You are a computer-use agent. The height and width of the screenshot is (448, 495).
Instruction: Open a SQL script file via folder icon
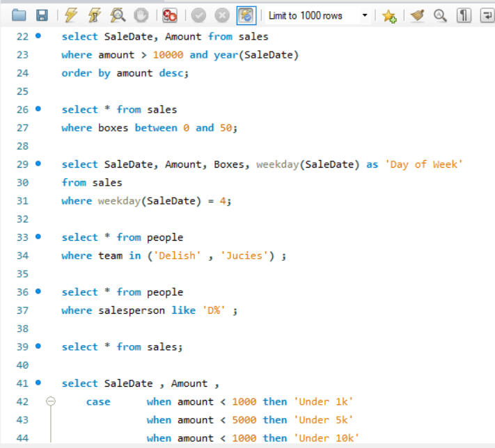tap(19, 15)
